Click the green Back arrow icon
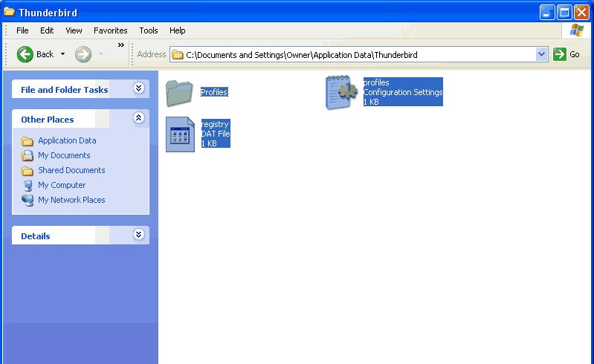 [25, 54]
